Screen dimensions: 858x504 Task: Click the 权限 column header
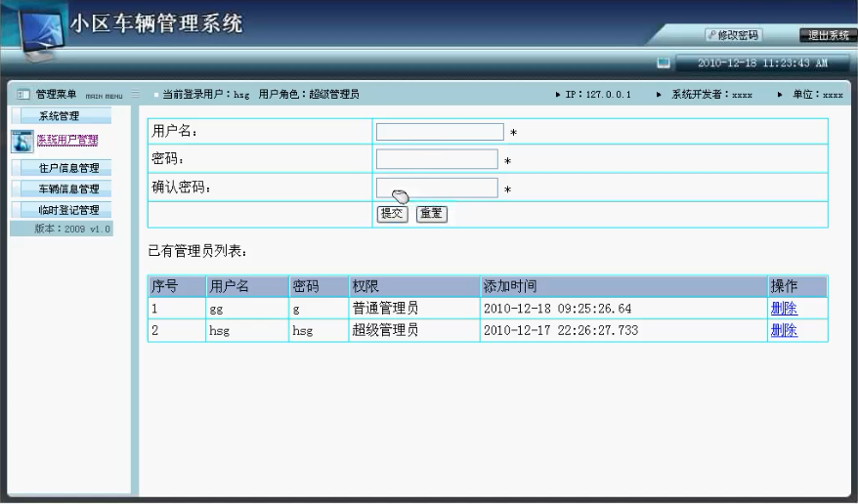(x=414, y=286)
